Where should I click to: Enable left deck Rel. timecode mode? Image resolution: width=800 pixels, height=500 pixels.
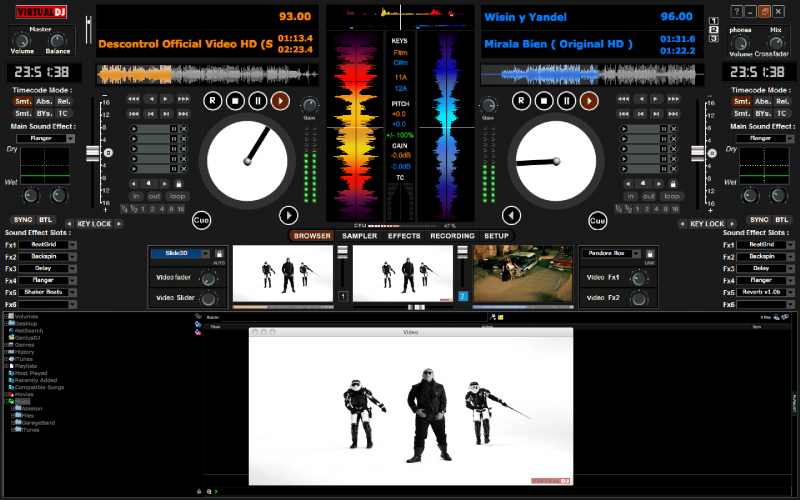(64, 102)
